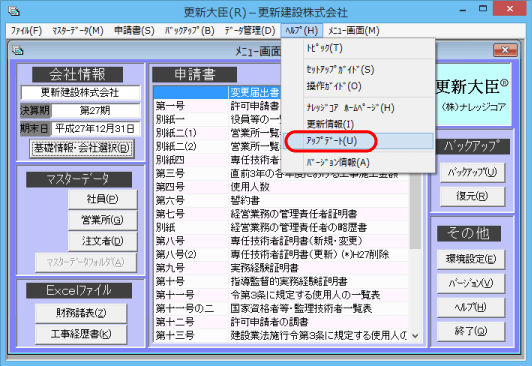Image resolution: width=532 pixels, height=366 pixels.
Task: Close the メニュー画面 inner window
Action: [505, 50]
